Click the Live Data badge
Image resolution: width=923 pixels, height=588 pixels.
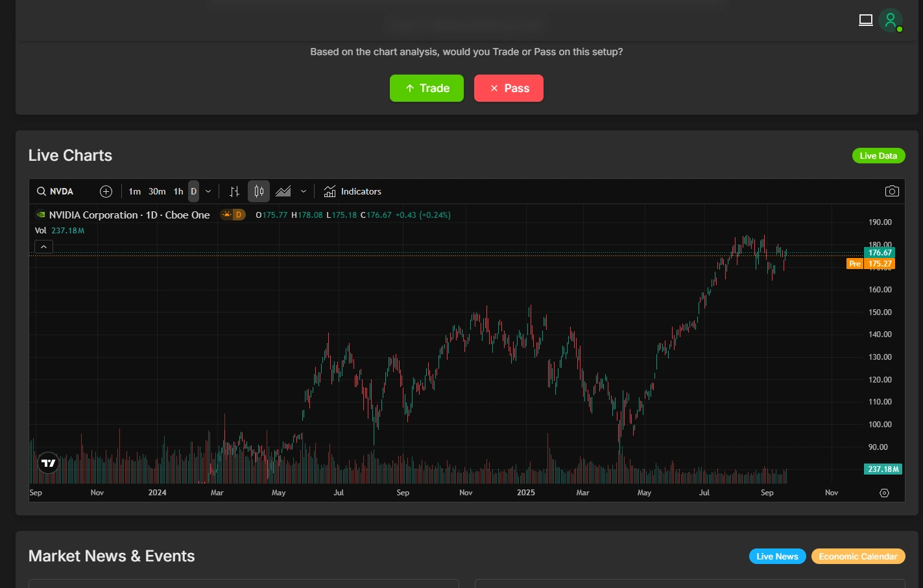pos(878,156)
